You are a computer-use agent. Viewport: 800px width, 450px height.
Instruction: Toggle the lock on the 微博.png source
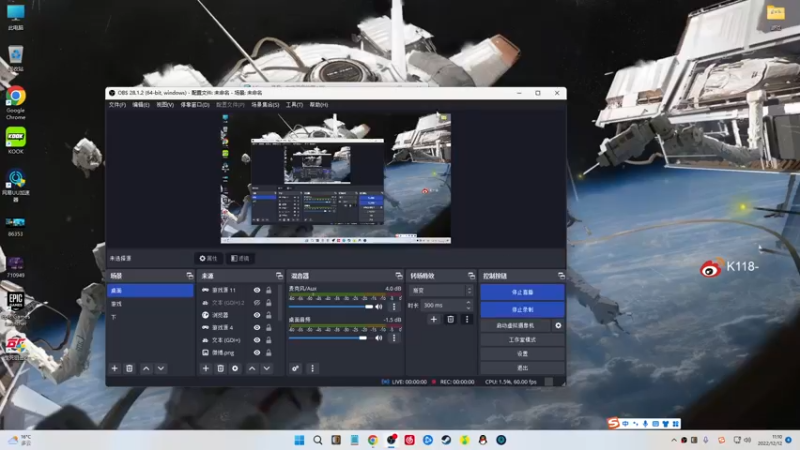tap(269, 353)
